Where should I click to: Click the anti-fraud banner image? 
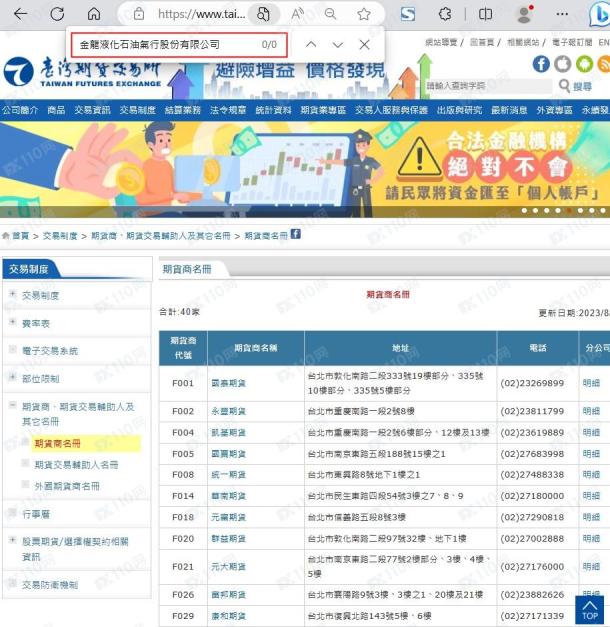(305, 170)
